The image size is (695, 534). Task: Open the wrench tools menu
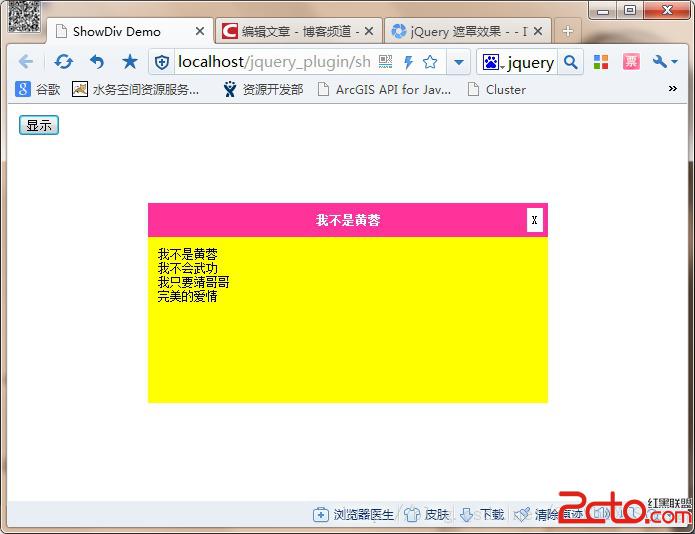coord(665,62)
